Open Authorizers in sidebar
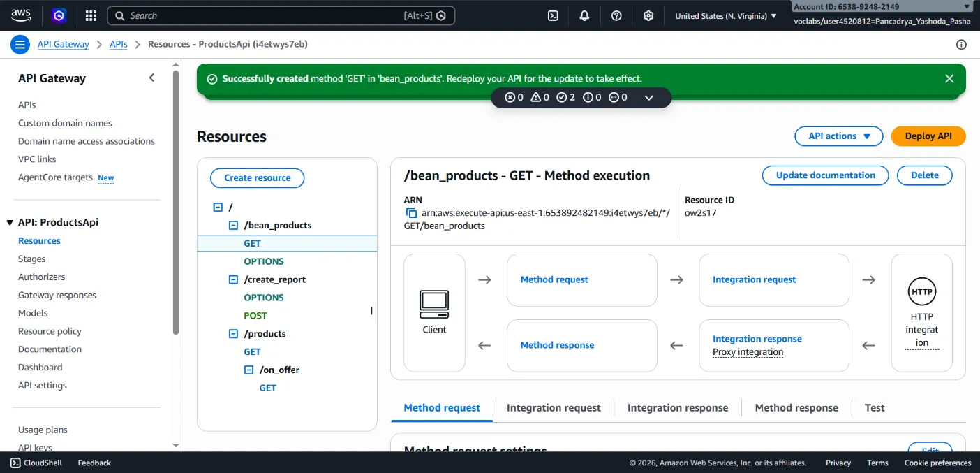 [x=42, y=277]
